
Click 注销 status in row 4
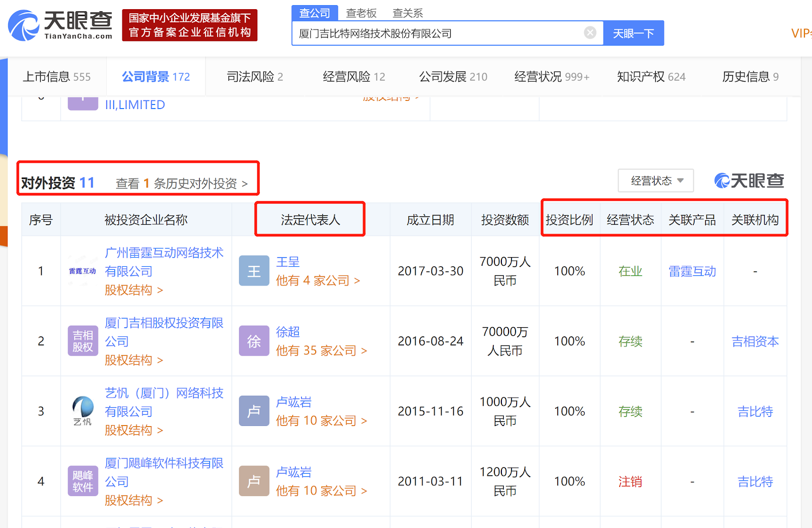(630, 481)
